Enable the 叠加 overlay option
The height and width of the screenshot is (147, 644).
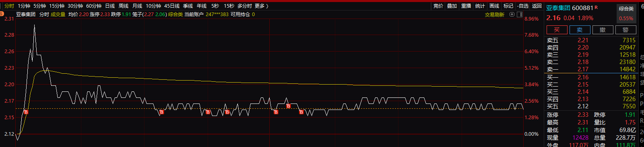pos(452,6)
